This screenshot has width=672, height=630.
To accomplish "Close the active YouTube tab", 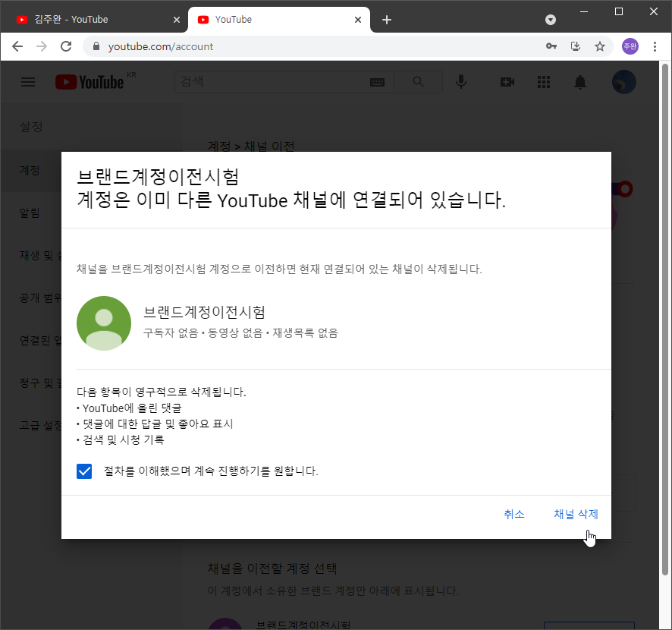I will (x=358, y=20).
